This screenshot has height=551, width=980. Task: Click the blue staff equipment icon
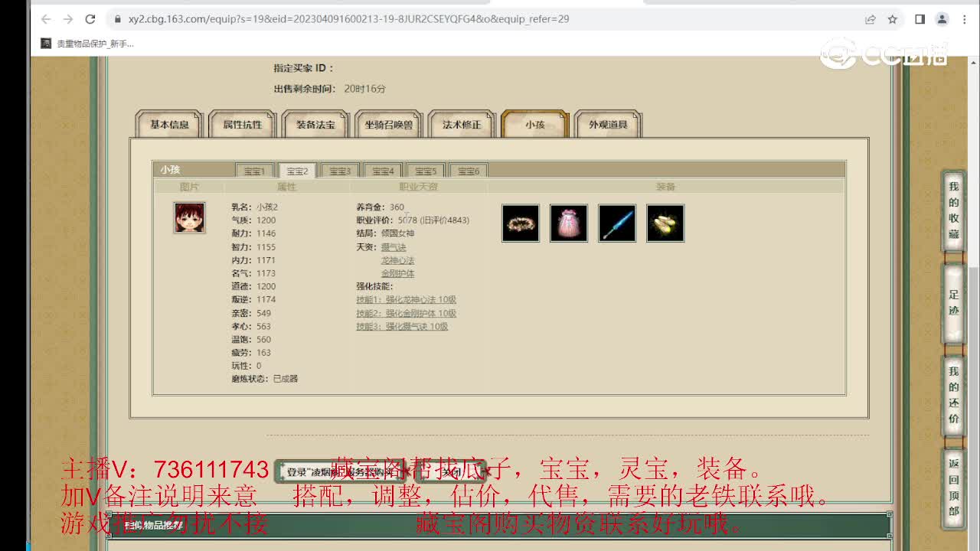(617, 223)
